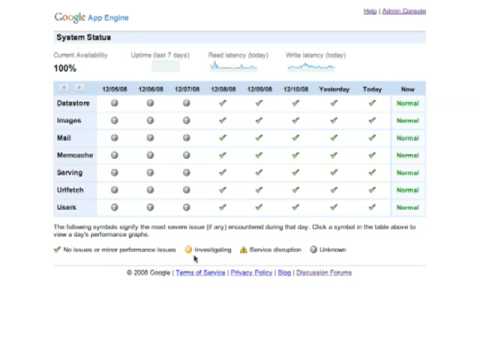Image resolution: width=480 pixels, height=360 pixels.
Task: Click the Mail unknown icon for 12/07/08
Action: [x=187, y=138]
